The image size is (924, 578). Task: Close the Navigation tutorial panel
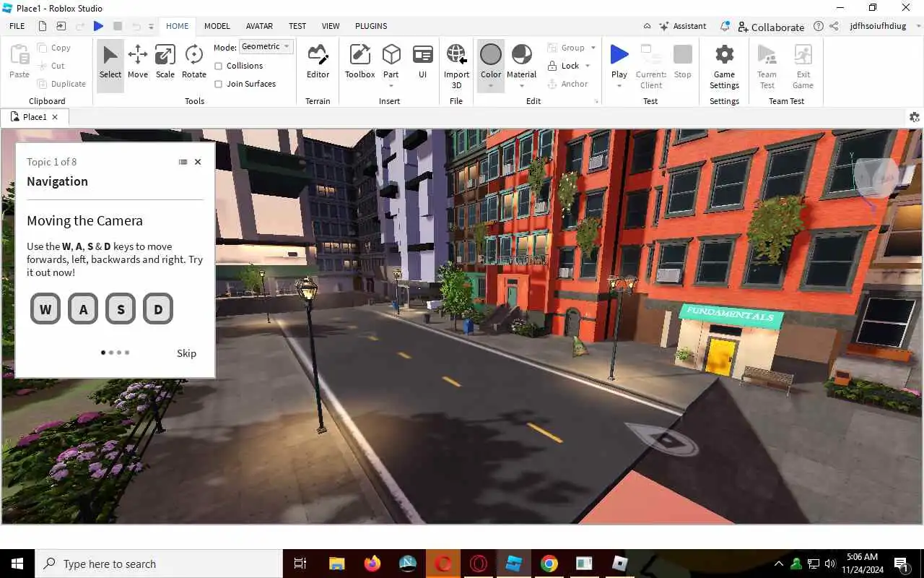point(198,162)
